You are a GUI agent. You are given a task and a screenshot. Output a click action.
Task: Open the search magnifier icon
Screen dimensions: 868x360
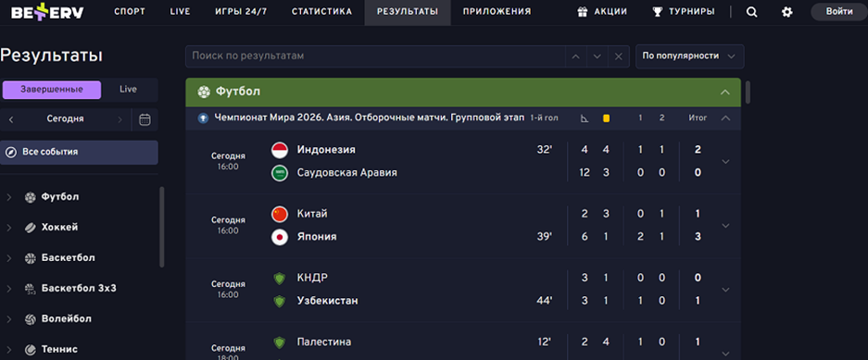751,12
